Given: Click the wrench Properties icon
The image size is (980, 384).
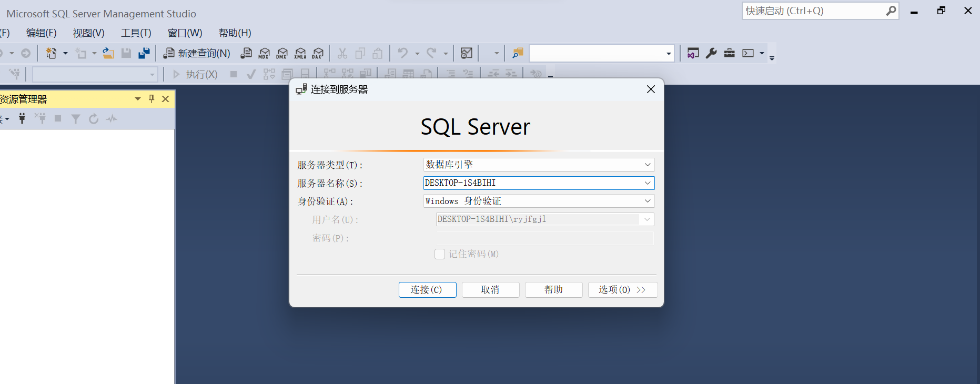Looking at the screenshot, I should [x=711, y=53].
